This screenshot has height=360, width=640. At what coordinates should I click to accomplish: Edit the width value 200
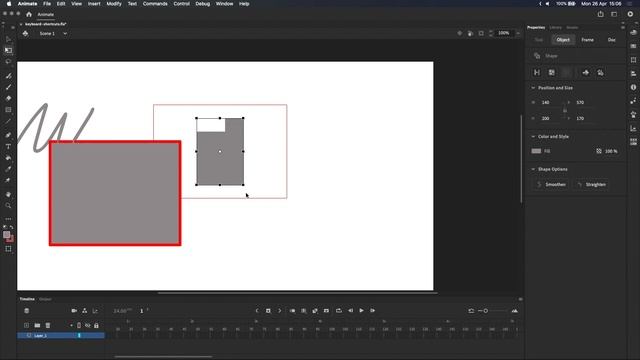tap(546, 118)
